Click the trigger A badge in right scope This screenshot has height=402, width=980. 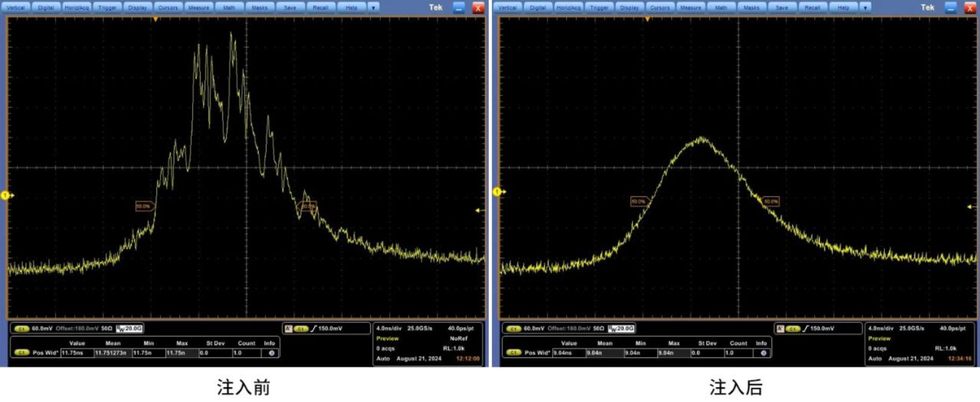(780, 329)
